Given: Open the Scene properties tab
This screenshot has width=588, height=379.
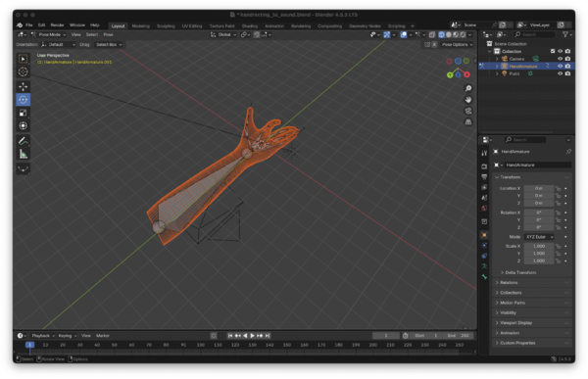Looking at the screenshot, I should 484,198.
